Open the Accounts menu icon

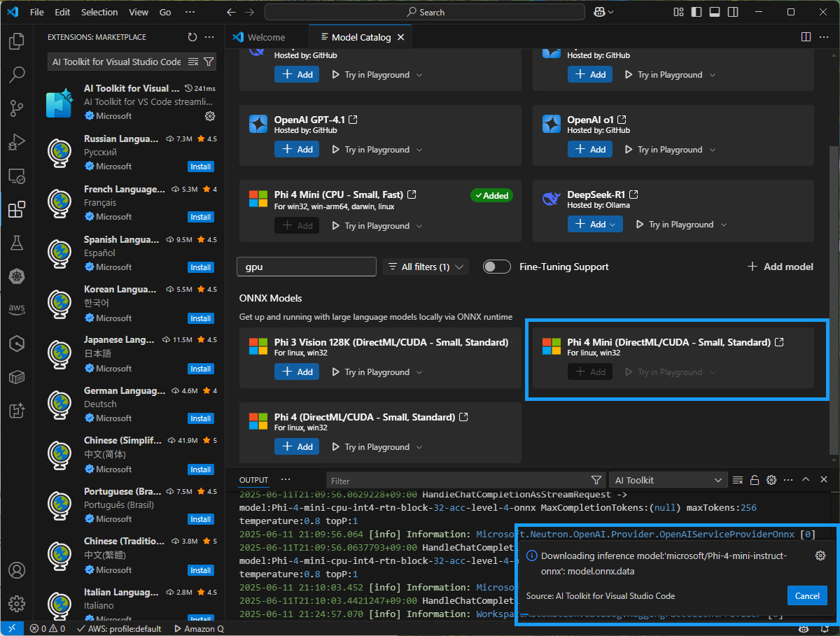point(17,570)
